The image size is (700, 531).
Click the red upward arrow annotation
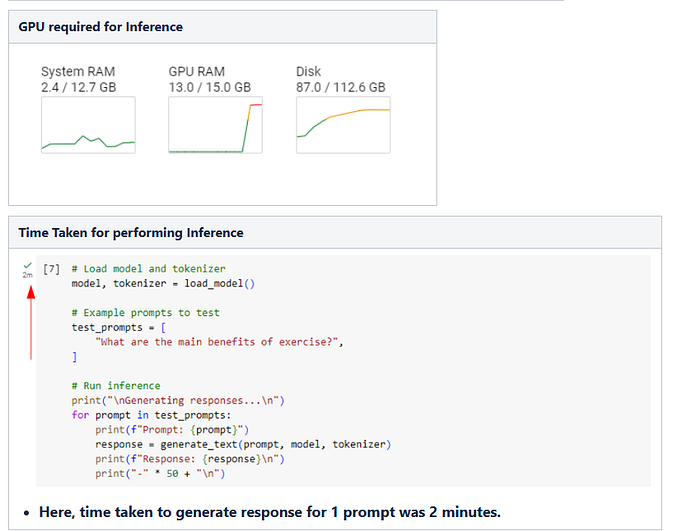(30, 322)
